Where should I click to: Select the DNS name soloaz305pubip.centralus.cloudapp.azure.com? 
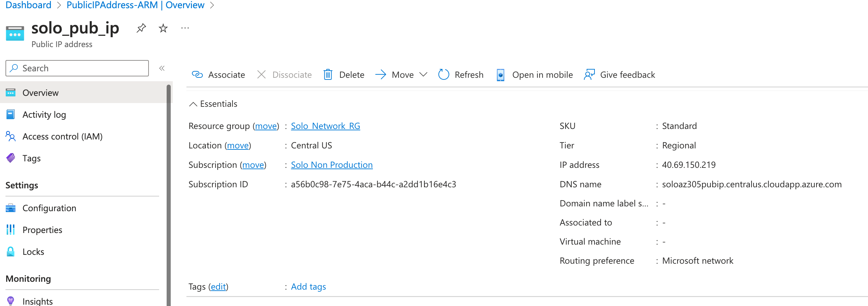[752, 184]
